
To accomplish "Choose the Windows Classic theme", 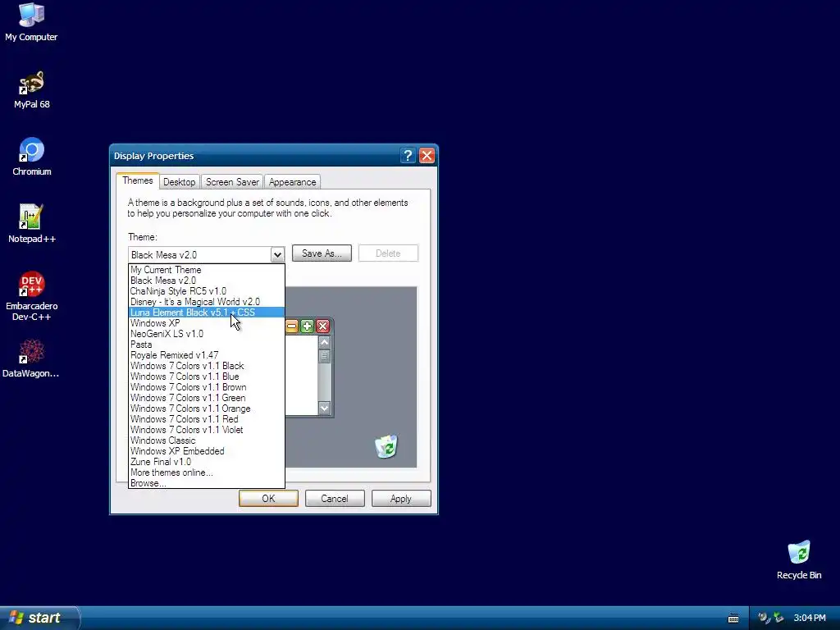I will point(207,441).
